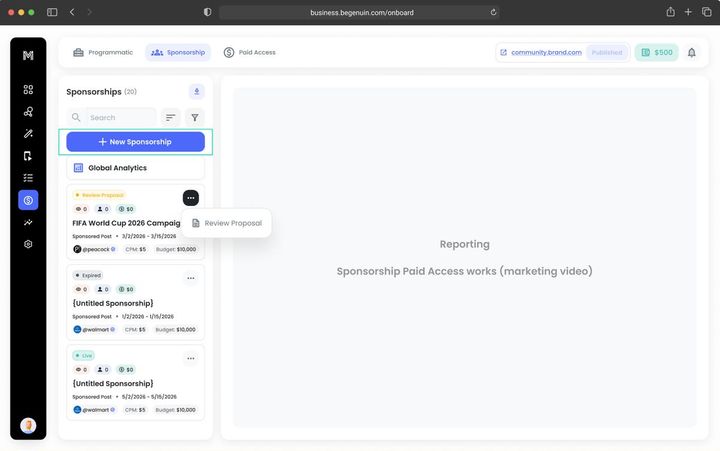
Task: Click the @peacock sponsor handle
Action: (x=95, y=249)
